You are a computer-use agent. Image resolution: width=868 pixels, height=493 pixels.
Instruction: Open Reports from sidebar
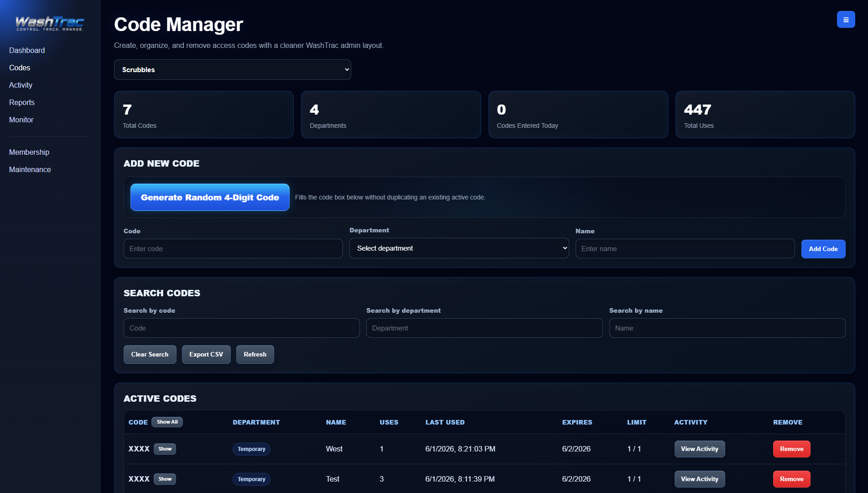[x=22, y=102]
